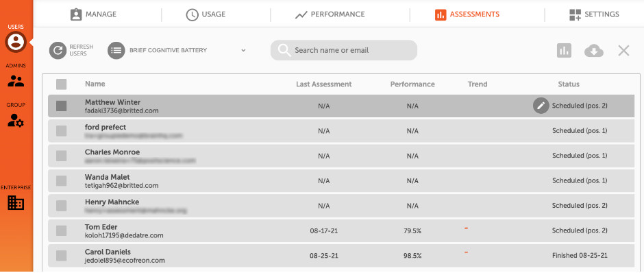Toggle the select-all checkbox in header

click(x=61, y=84)
